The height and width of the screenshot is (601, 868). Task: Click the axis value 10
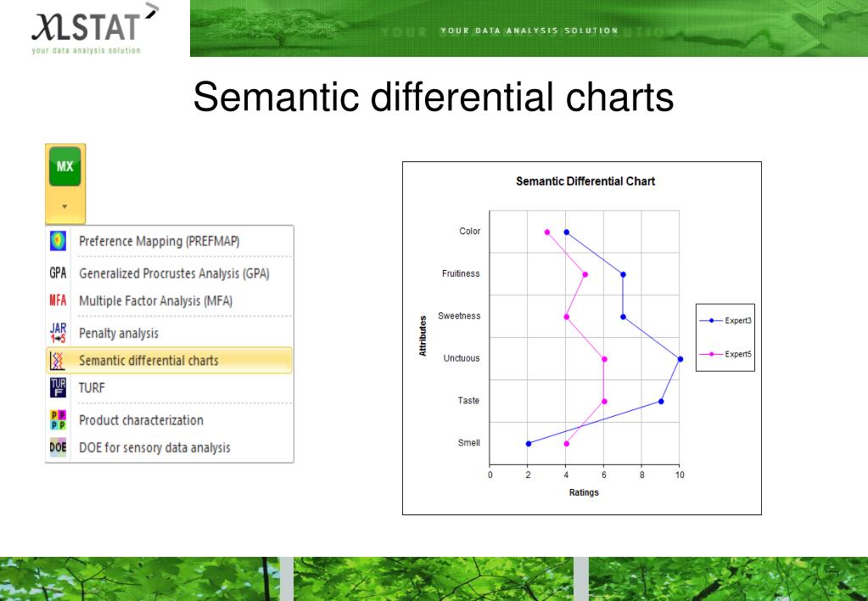coord(680,475)
